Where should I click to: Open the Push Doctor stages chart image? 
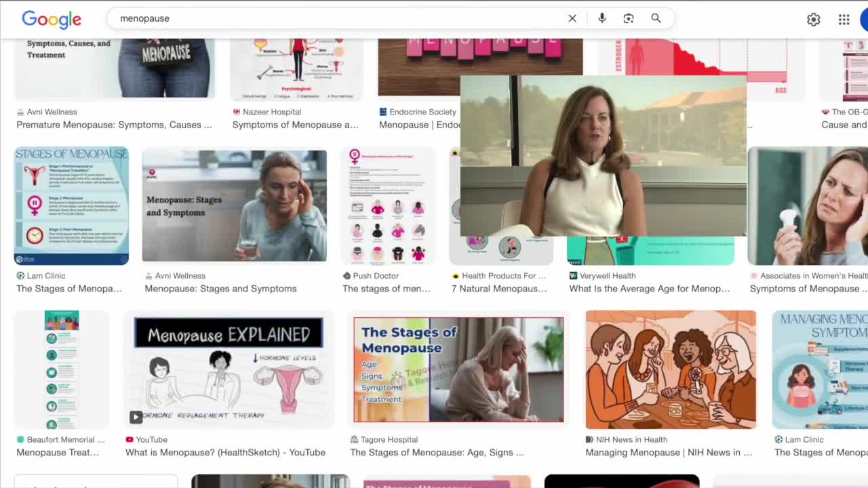click(388, 205)
